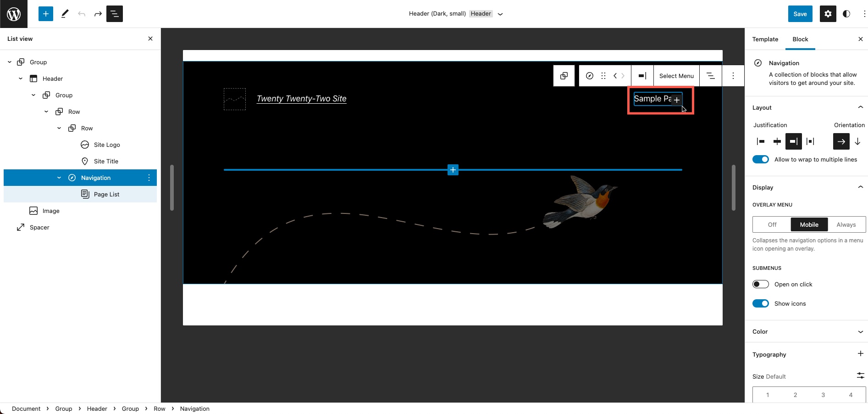Set overlay menu to Always
This screenshot has height=414, width=868.
pos(846,224)
